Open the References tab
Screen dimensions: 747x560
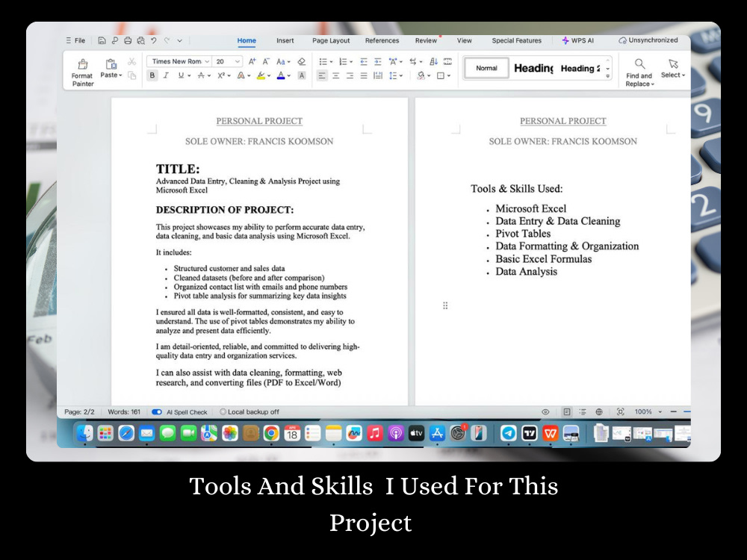click(x=382, y=40)
